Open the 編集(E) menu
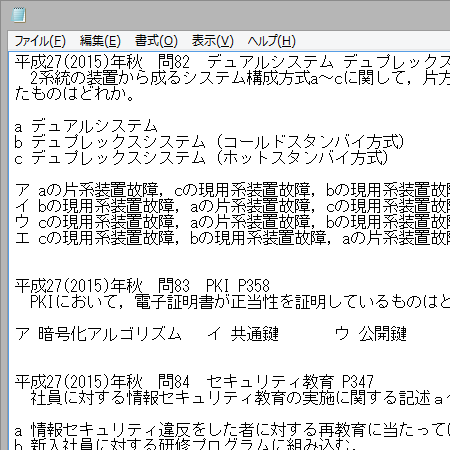Image resolution: width=450 pixels, height=450 pixels. point(100,41)
